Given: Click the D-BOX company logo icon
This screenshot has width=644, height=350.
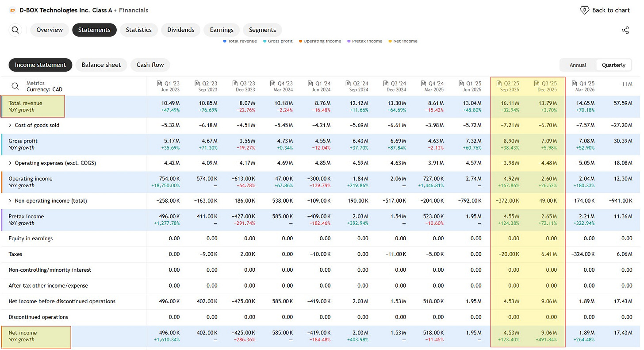Looking at the screenshot, I should (12, 10).
